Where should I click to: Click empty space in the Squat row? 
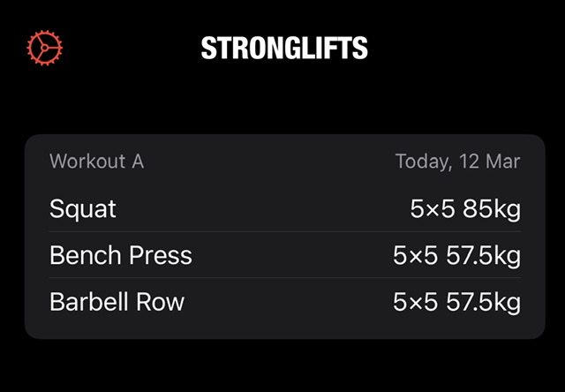point(265,209)
